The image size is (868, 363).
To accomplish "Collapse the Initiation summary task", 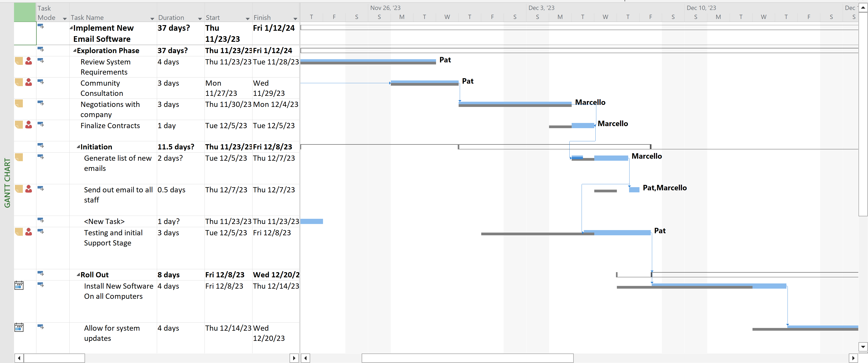I will (x=78, y=147).
